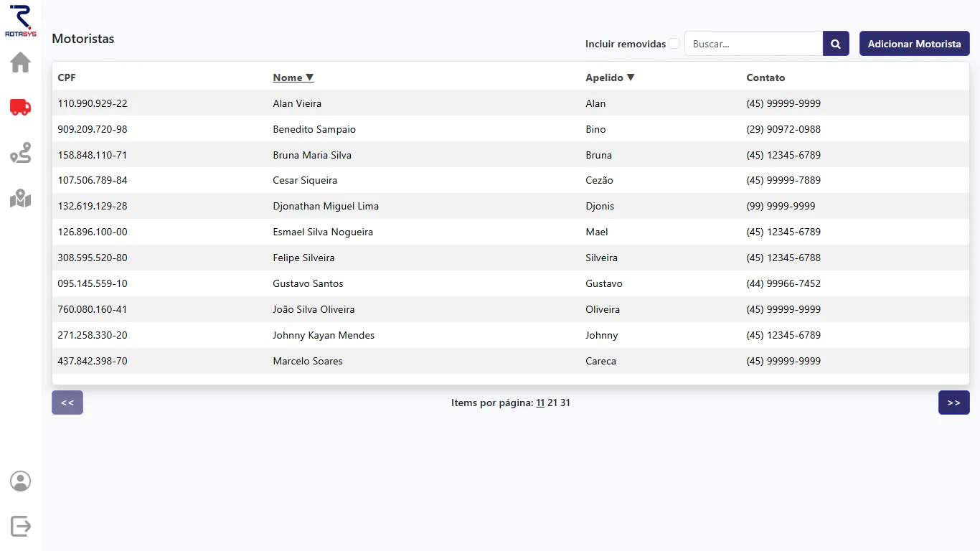
Task: Click the Buscar search field
Action: tap(753, 44)
